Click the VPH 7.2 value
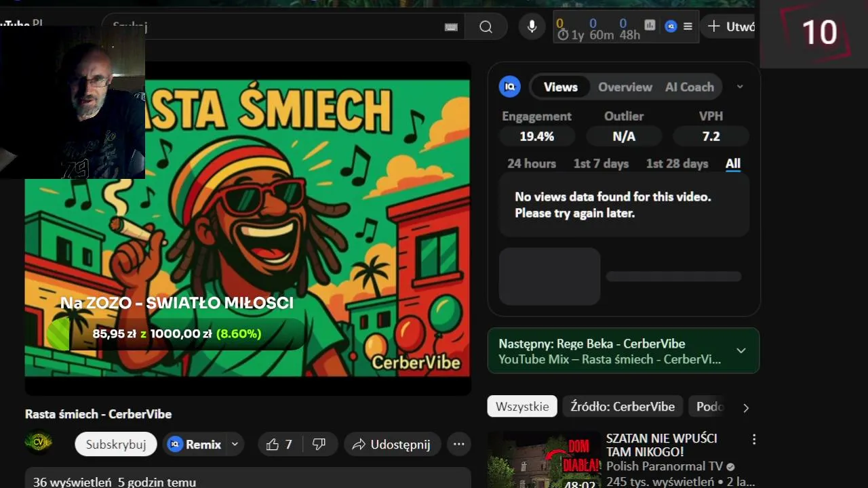This screenshot has width=868, height=488. click(711, 136)
